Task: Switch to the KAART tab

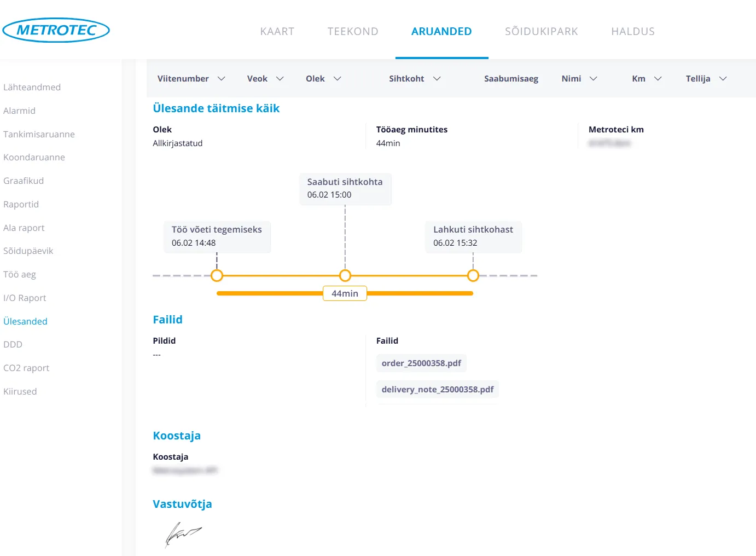Action: [277, 31]
